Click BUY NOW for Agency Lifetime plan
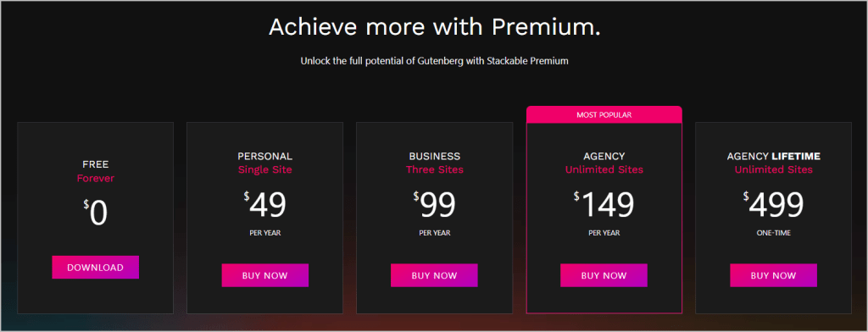868x332 pixels. pyautogui.click(x=773, y=275)
